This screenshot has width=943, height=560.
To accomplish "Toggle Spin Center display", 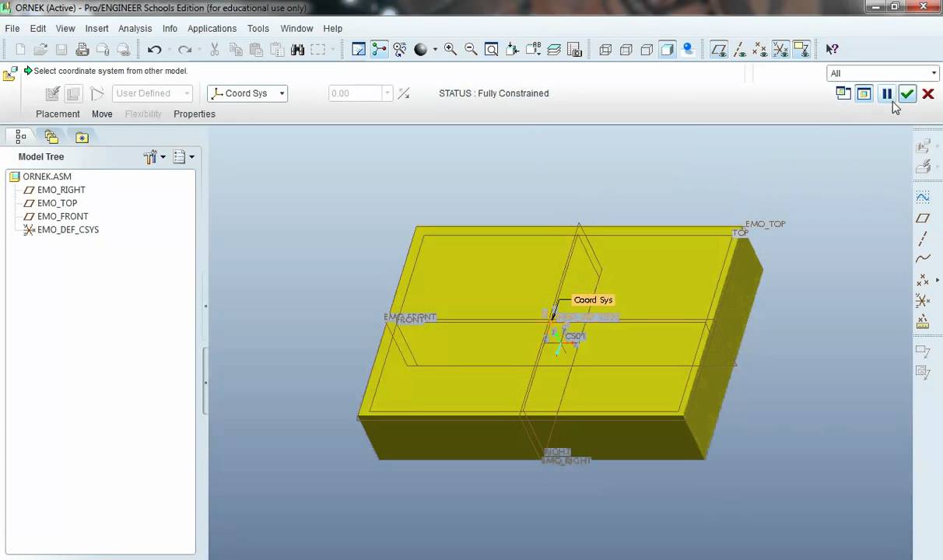I will click(x=379, y=50).
